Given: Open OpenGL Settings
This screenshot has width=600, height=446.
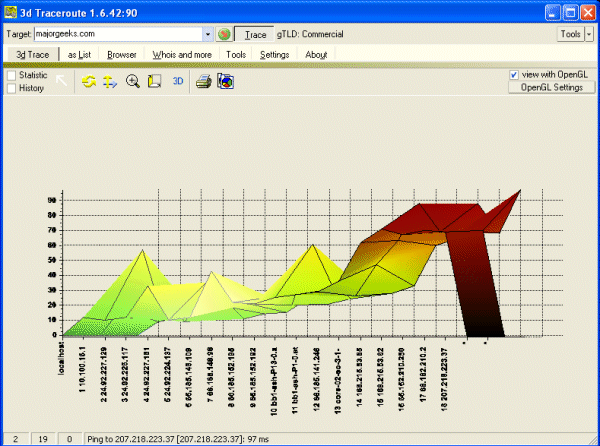Looking at the screenshot, I should 546,88.
